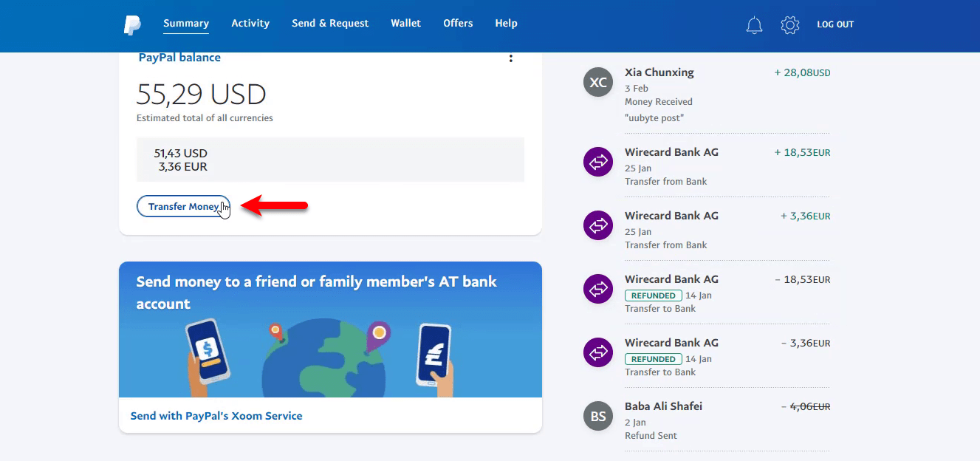The image size is (980, 461).
Task: Click the "uubyte post" note text
Action: [654, 118]
